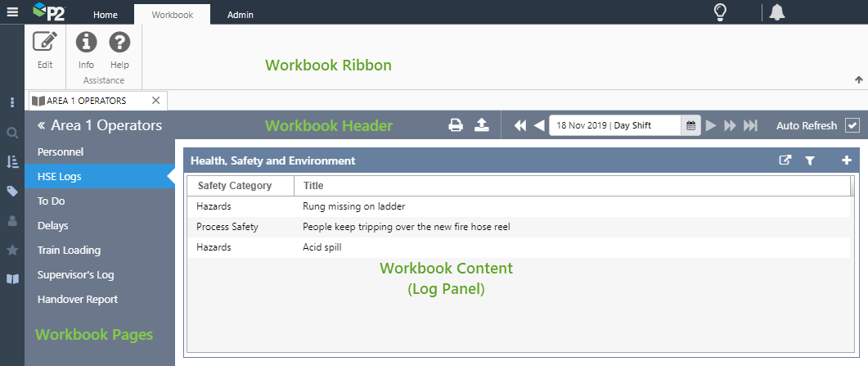Open the sidebar favourites star

click(12, 251)
